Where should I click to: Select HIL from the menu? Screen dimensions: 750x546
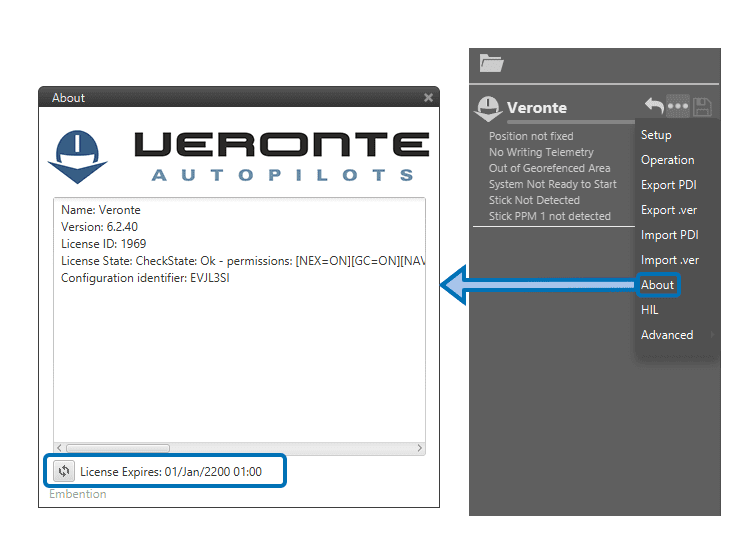click(649, 310)
